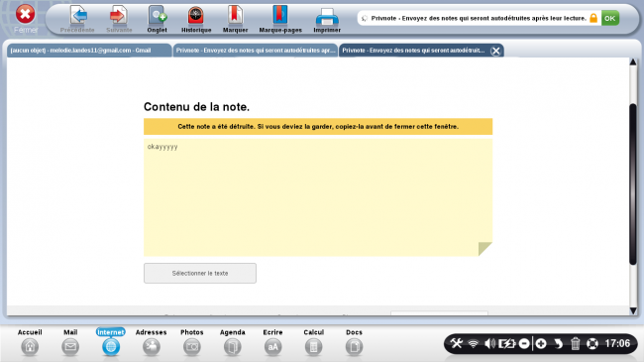The width and height of the screenshot is (644, 362).
Task: Click the scrollbar down arrow
Action: coord(633,311)
